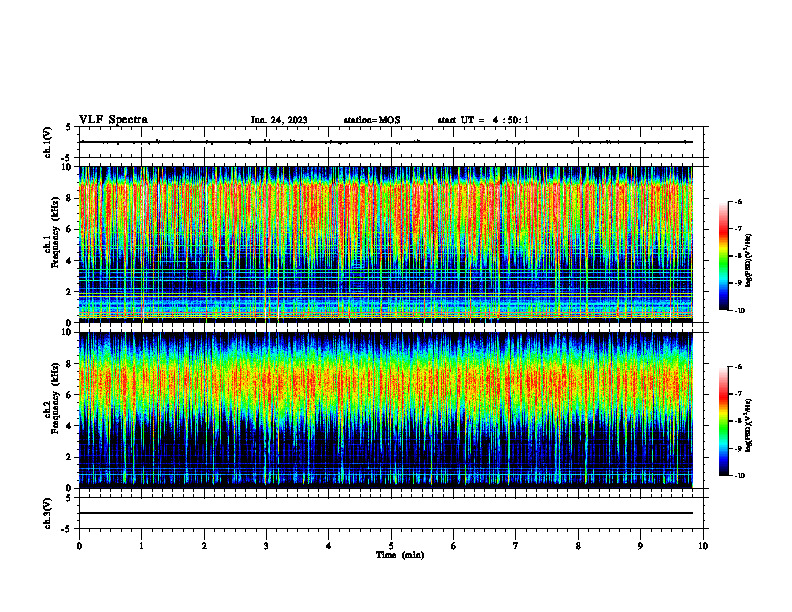Click the 'station=MOS' header label

(x=372, y=120)
